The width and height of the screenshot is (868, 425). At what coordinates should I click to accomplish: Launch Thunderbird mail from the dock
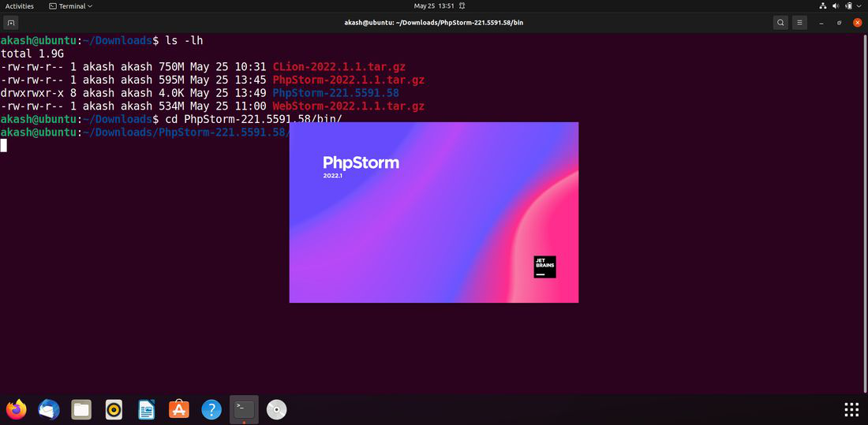[49, 409]
